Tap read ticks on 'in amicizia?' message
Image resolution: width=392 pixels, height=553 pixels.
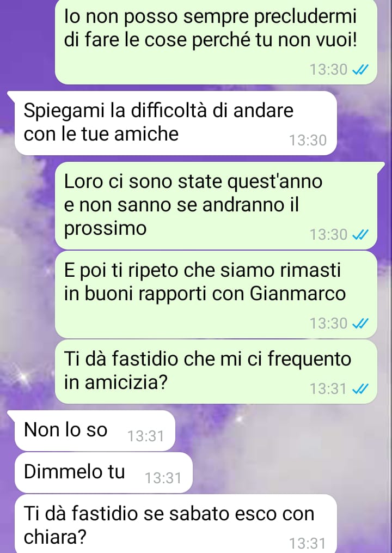point(360,388)
